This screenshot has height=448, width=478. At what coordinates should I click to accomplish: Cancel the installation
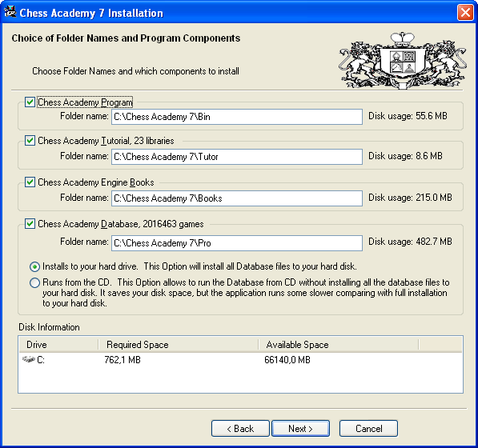[368, 429]
